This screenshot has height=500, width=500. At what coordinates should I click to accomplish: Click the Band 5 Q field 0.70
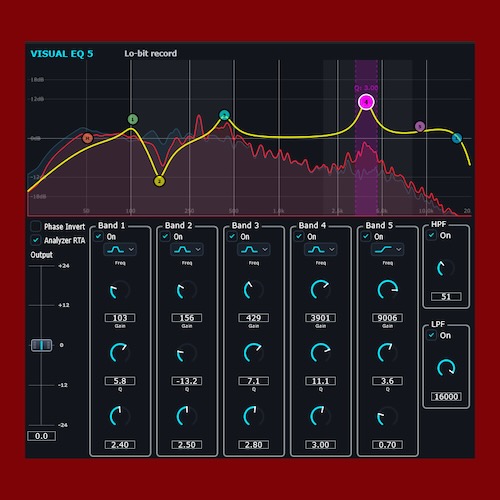387,444
